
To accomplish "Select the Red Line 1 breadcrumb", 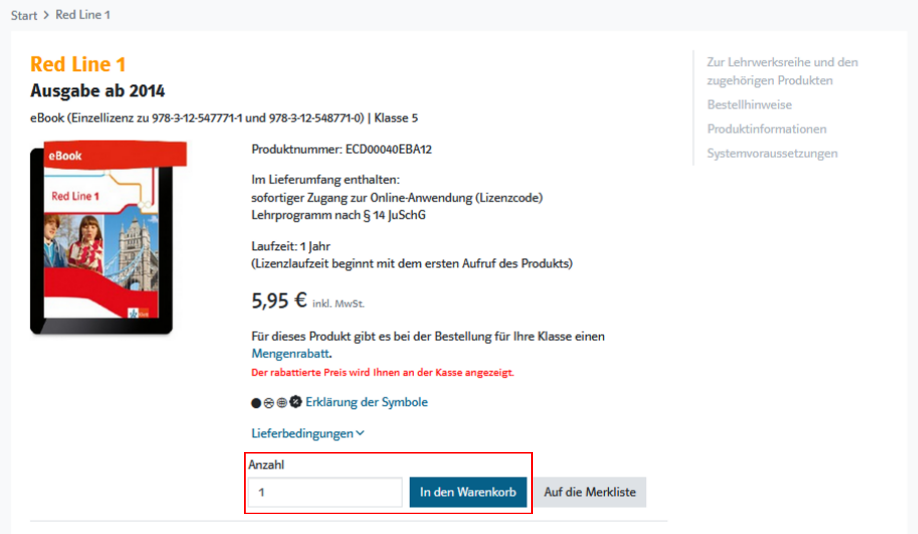I will (x=83, y=15).
